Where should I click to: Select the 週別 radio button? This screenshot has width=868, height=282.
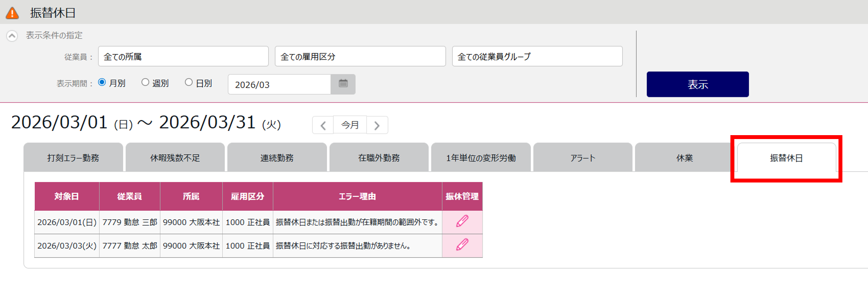(x=145, y=83)
